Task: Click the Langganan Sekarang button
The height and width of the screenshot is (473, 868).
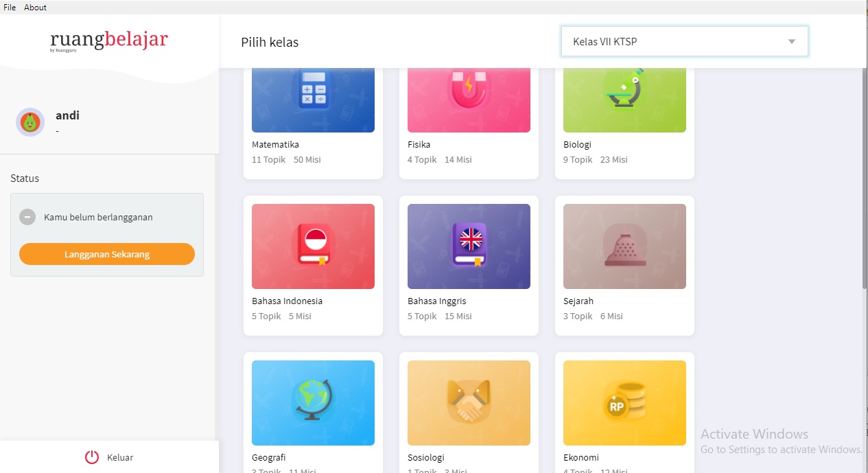Action: click(x=107, y=254)
